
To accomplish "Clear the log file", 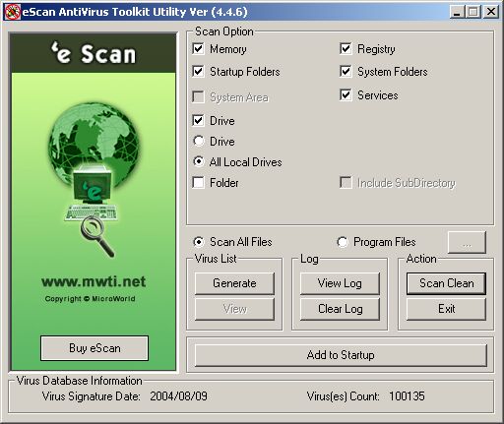I will pyautogui.click(x=340, y=309).
